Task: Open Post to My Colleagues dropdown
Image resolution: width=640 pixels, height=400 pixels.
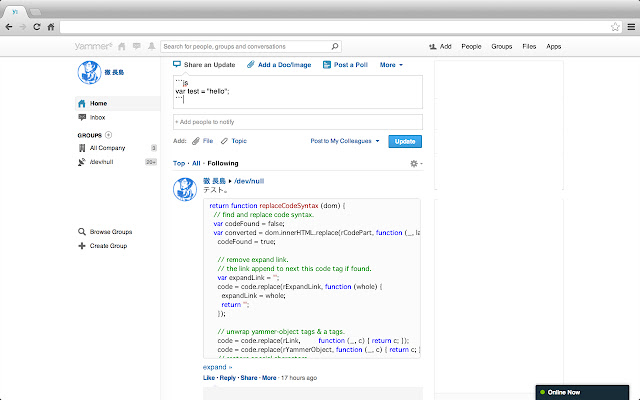Action: click(345, 141)
